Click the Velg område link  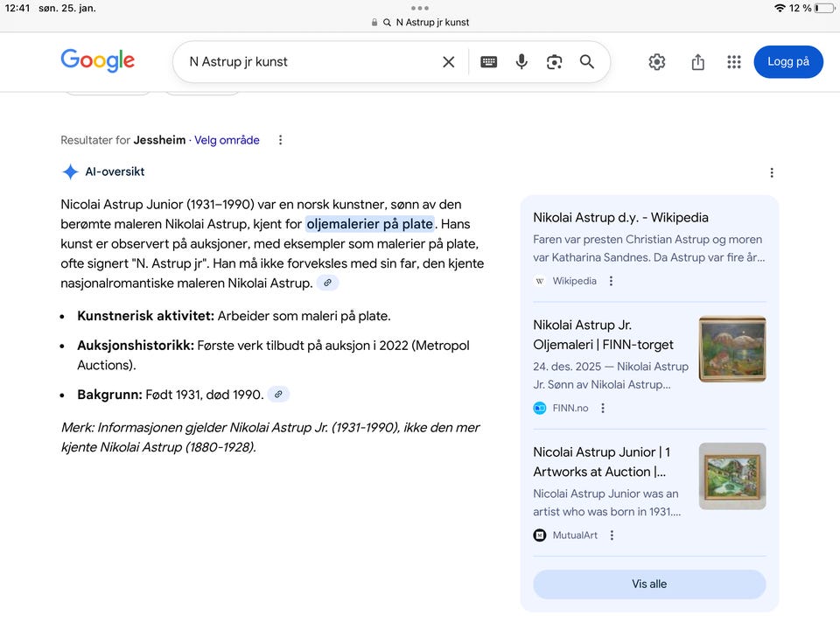(227, 140)
